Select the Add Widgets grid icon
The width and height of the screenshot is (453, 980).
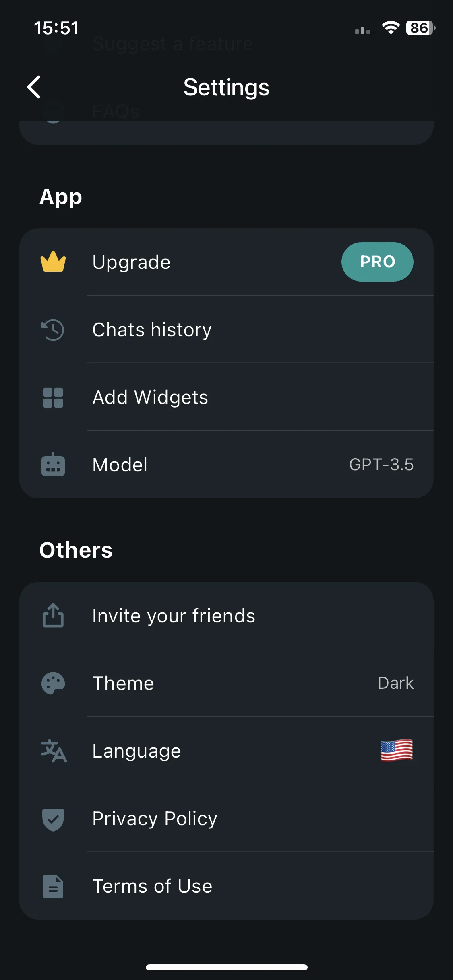coord(53,397)
